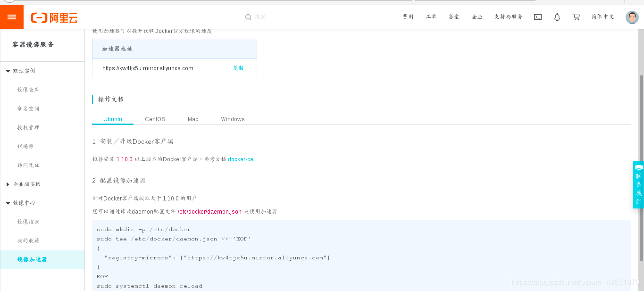This screenshot has width=644, height=291.
Task: Click the 'sudo systemctl daemon-reload' code line
Action: [149, 286]
